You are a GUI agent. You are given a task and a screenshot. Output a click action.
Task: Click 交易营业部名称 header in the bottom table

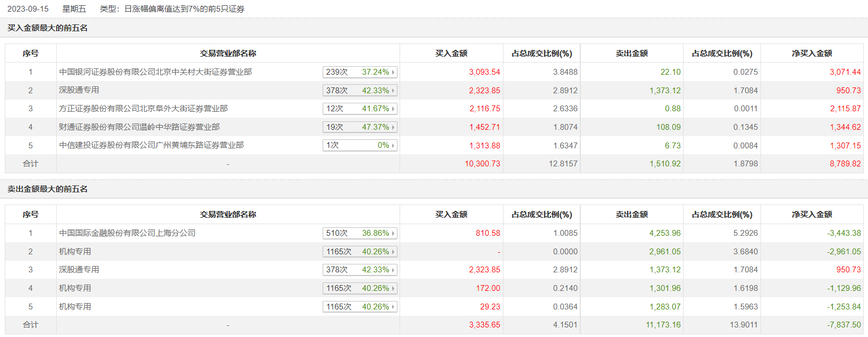click(228, 215)
